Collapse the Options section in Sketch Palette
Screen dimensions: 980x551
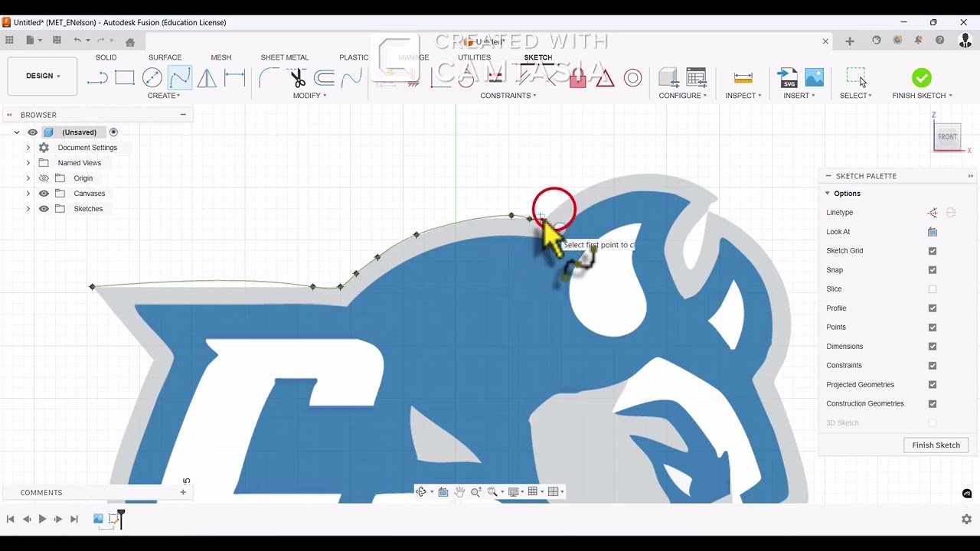pyautogui.click(x=828, y=194)
